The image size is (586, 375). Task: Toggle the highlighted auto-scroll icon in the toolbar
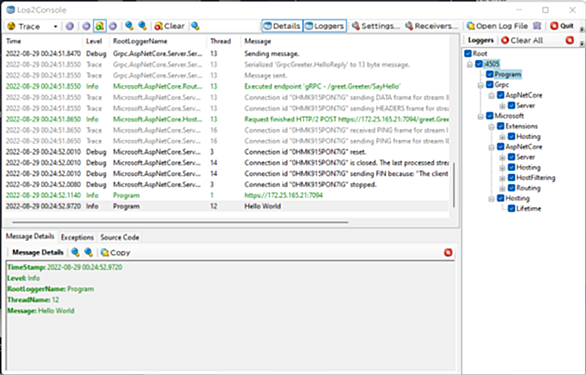point(99,26)
